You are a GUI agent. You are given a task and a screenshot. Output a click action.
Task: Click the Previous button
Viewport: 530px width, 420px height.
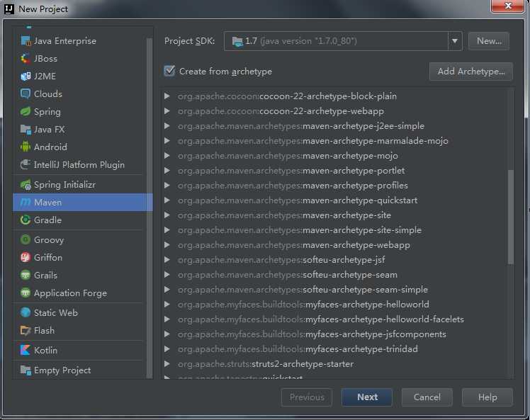coord(307,397)
